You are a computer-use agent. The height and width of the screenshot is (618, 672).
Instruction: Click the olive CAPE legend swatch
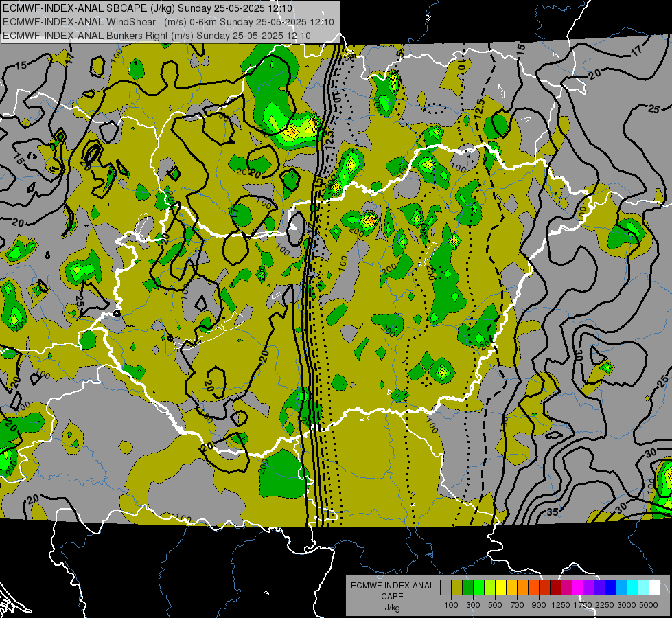click(457, 588)
